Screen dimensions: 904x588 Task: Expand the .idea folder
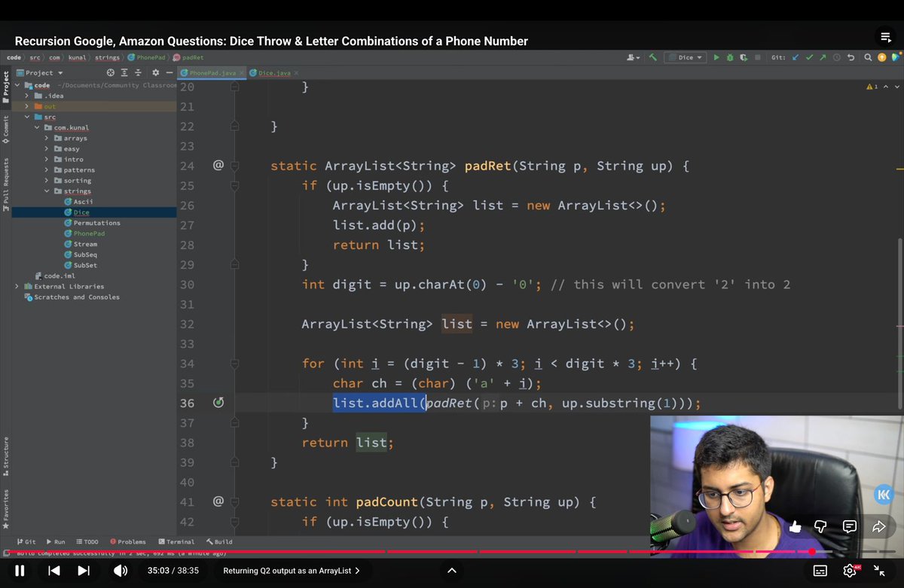coord(27,96)
